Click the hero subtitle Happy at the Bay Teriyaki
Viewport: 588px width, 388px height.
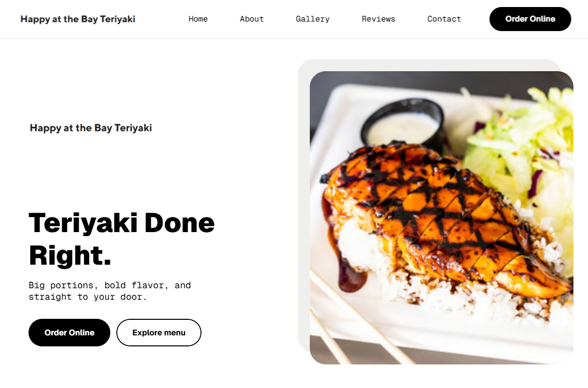click(91, 128)
